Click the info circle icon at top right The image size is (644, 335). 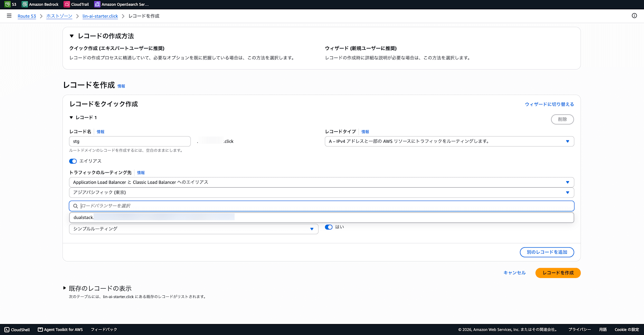[x=634, y=16]
